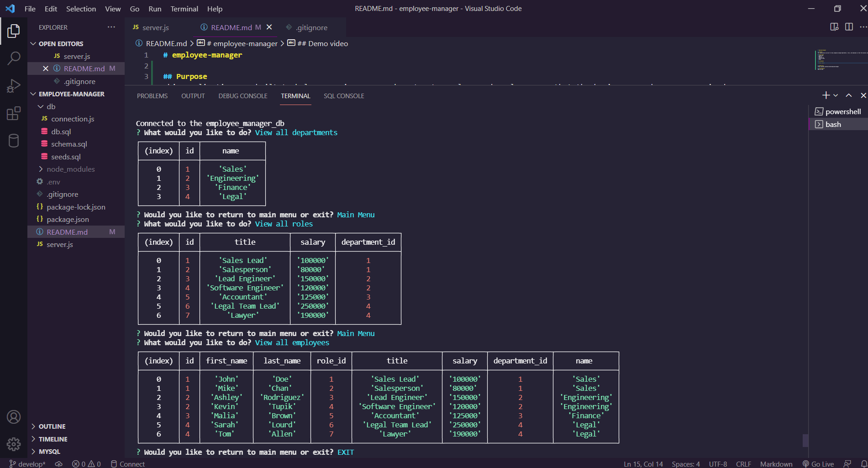Open notifications bell in status bar
Viewport: 868px width, 468px height.
point(863,464)
